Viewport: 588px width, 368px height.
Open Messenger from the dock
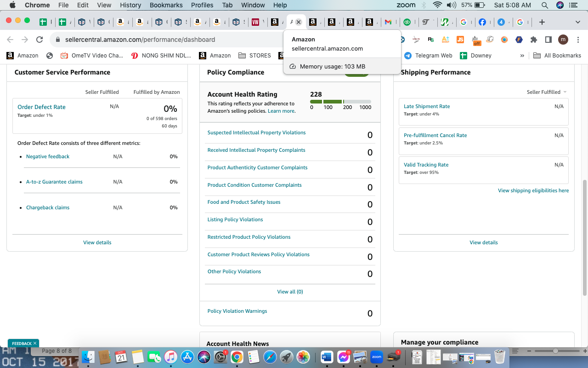pos(343,356)
